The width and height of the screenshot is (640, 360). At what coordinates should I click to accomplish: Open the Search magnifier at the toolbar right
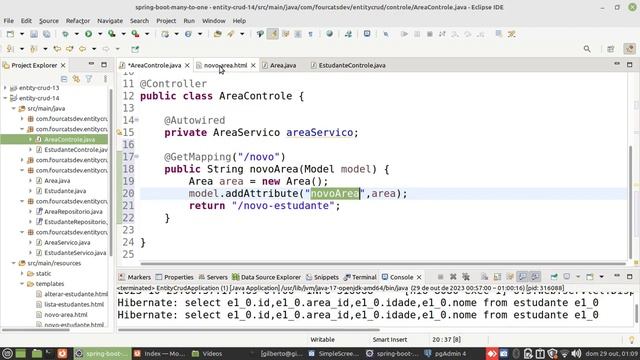click(587, 49)
